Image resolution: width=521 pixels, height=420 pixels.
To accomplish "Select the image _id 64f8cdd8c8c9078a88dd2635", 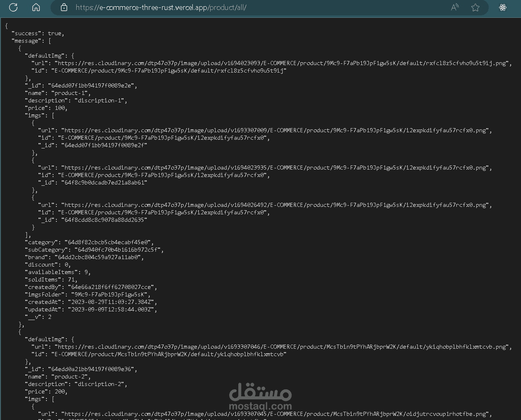I will (104, 220).
